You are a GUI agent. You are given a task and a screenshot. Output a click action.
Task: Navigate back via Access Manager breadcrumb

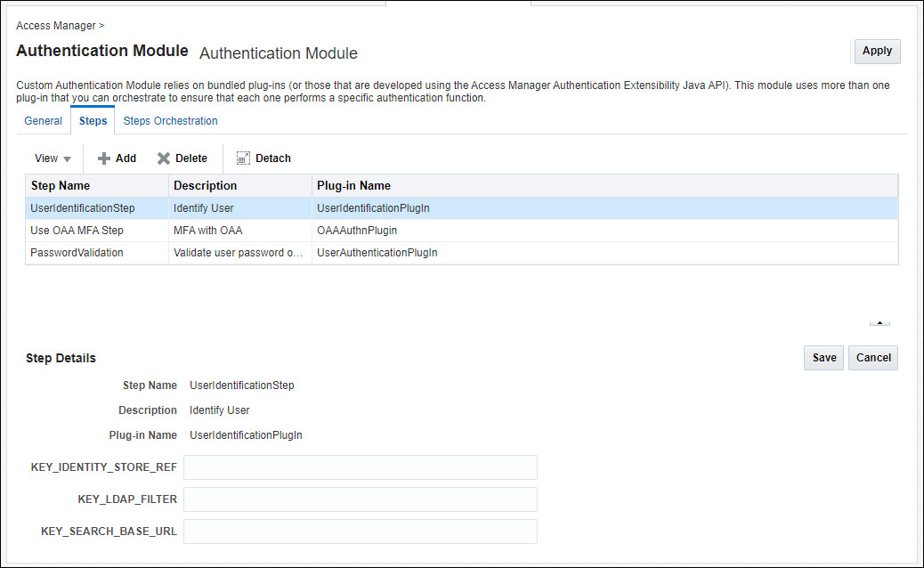(54, 26)
